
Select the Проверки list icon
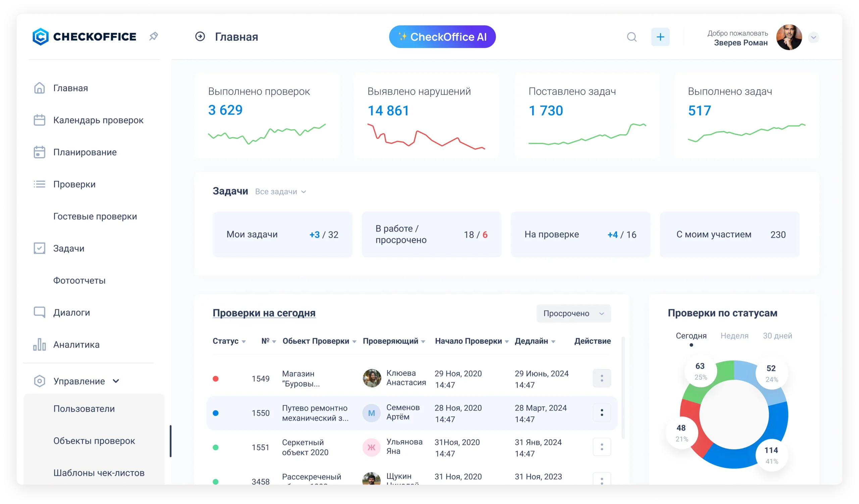tap(40, 184)
